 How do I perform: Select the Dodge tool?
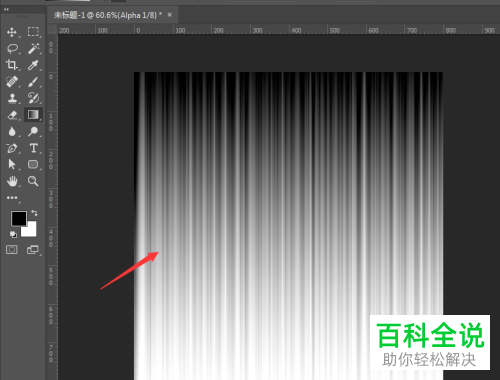pyautogui.click(x=33, y=132)
